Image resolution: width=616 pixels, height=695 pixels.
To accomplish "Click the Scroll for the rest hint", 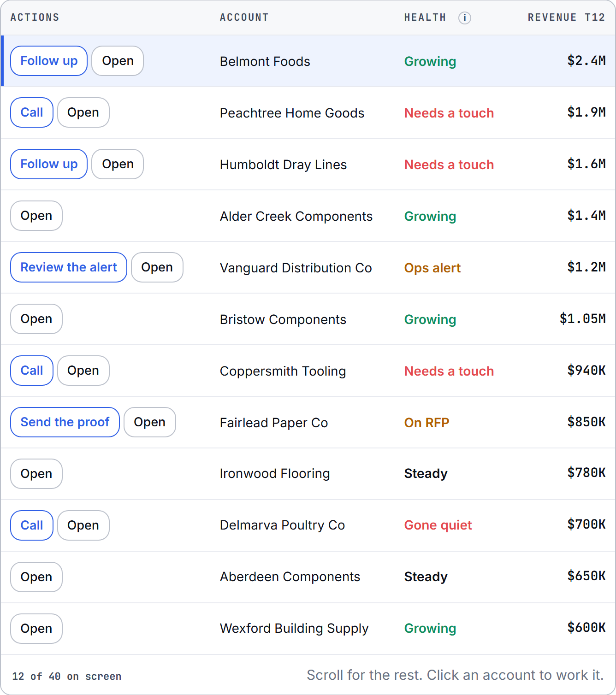I will pyautogui.click(x=455, y=675).
